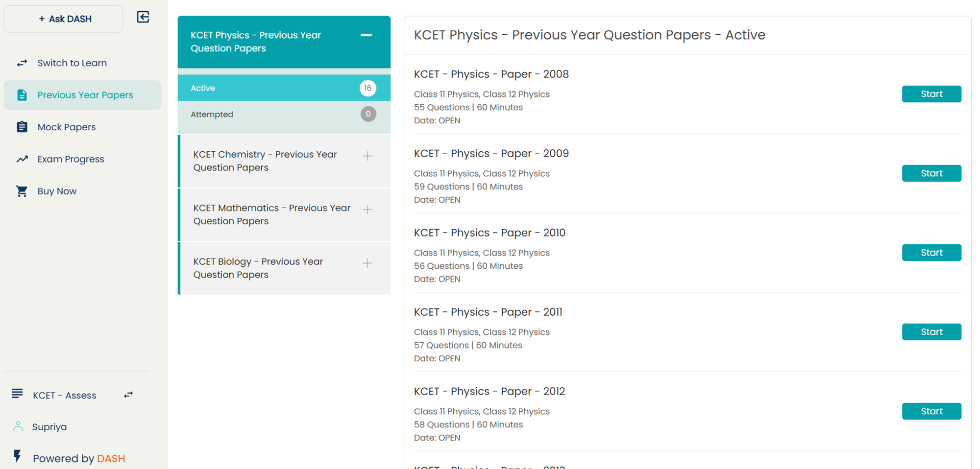The image size is (980, 469).
Task: Expand KCET Biology Previous Year Question Papers
Action: (x=367, y=263)
